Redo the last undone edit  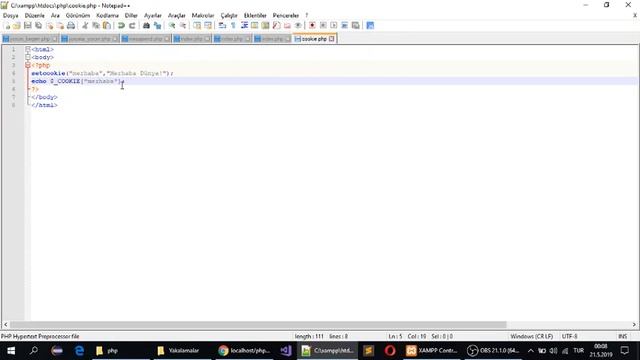coord(132,26)
